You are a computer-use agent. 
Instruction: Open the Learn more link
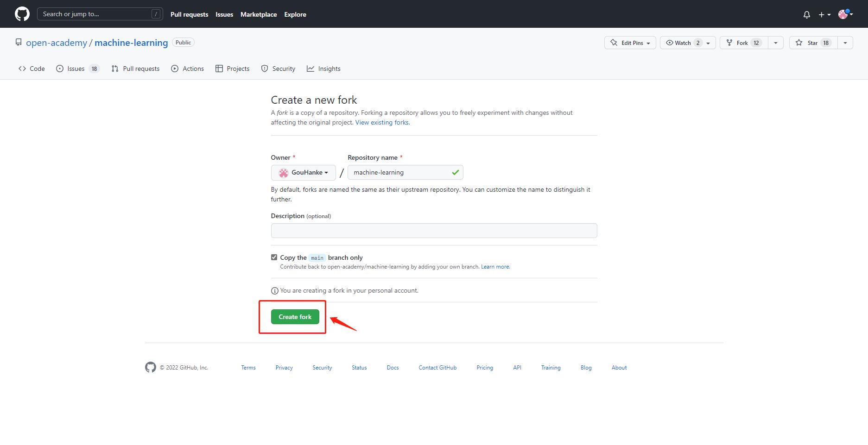tap(495, 267)
